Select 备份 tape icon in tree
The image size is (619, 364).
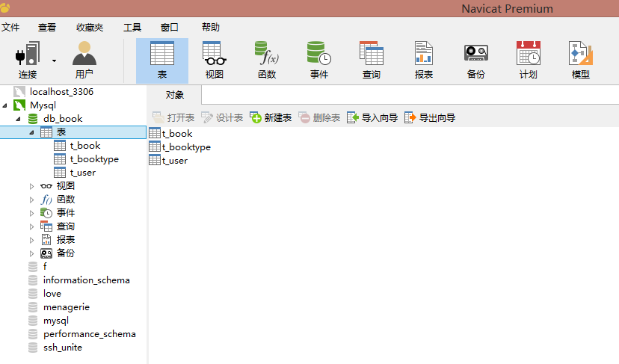(x=46, y=253)
